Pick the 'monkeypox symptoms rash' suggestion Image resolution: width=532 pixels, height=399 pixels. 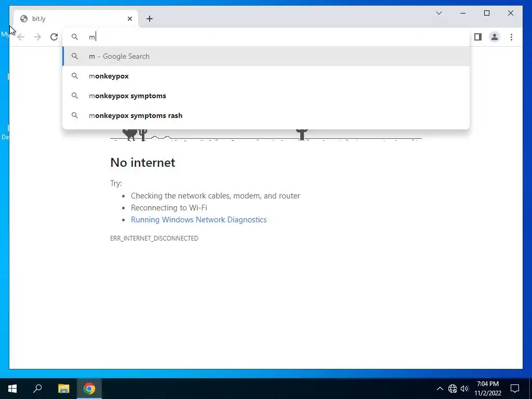(x=267, y=115)
